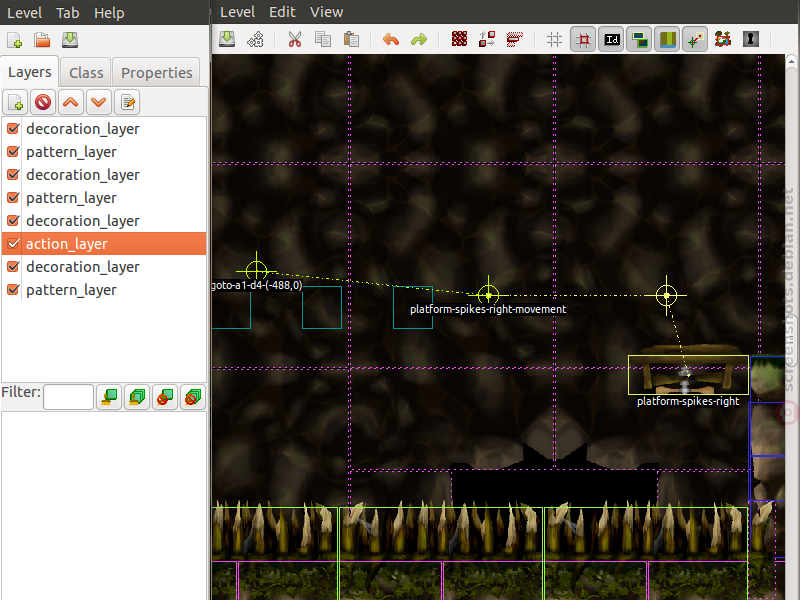Move the selected layer down
This screenshot has height=600, width=800.
(x=98, y=103)
